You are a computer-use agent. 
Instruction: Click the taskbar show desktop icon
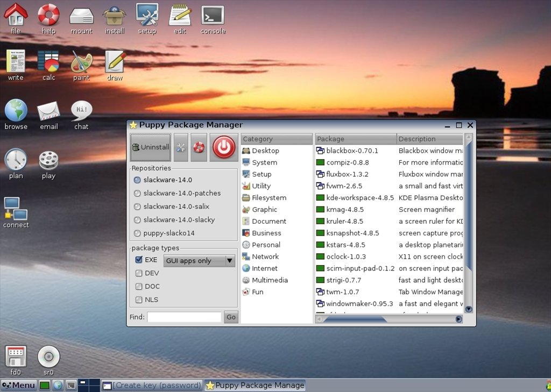[x=45, y=386]
